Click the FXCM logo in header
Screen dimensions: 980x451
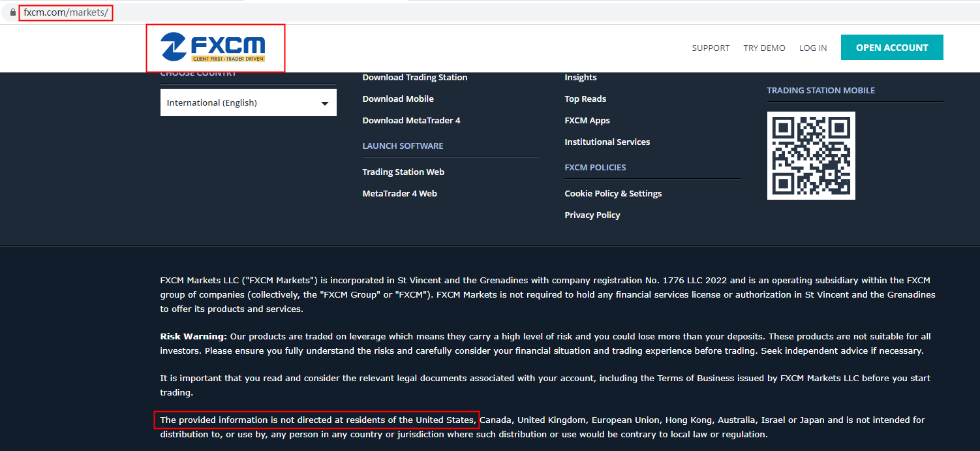(x=213, y=48)
